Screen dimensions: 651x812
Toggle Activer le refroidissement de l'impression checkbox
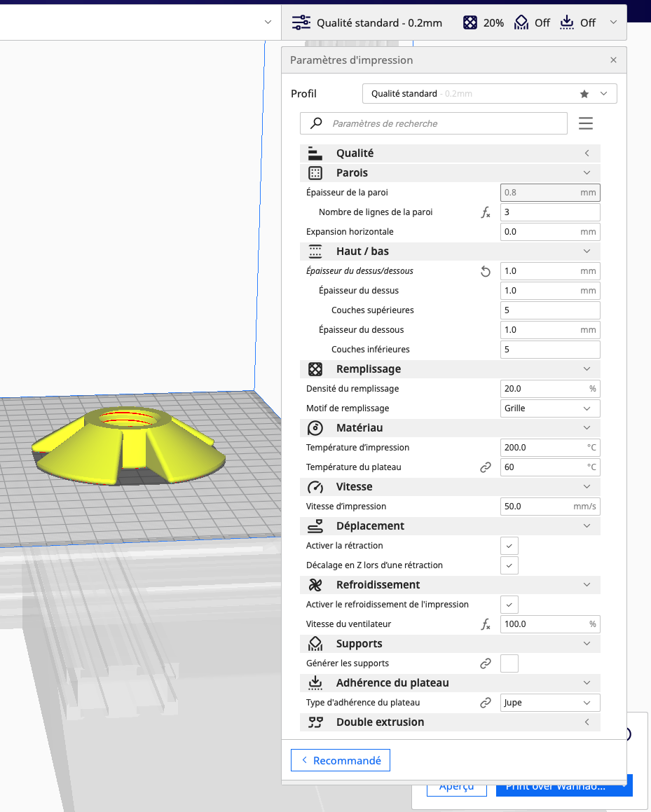point(509,605)
